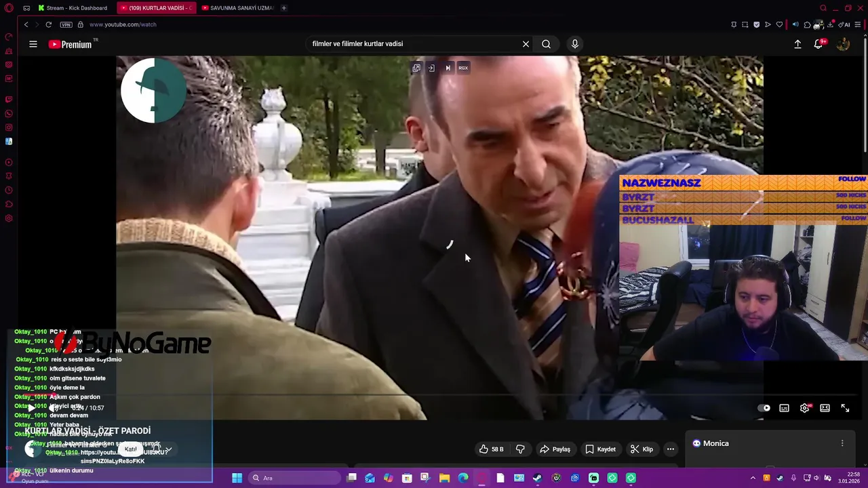This screenshot has width=868, height=488.
Task: Switch to the KURTLAR VADİSİ tab
Action: click(x=157, y=8)
